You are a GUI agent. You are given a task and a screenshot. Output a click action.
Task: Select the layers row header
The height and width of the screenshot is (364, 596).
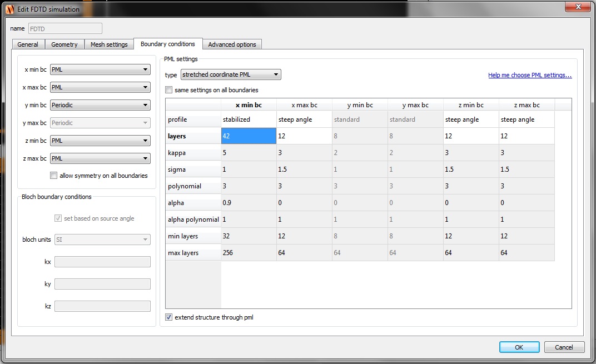[193, 136]
